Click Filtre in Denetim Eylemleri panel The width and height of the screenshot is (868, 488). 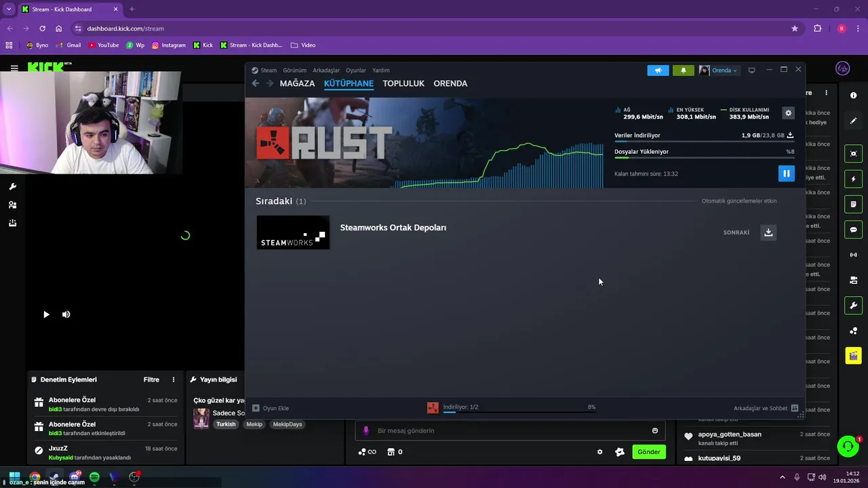151,380
